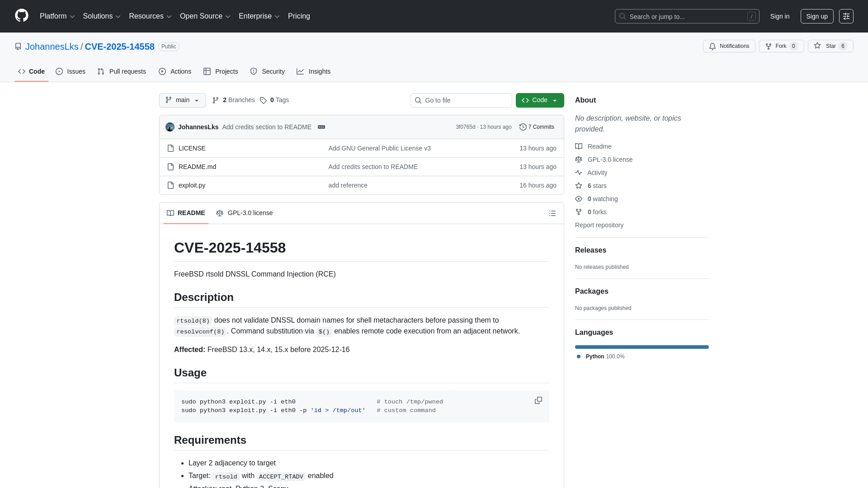This screenshot has height=488, width=868.
Task: Copy the usage code block snippet
Action: [538, 400]
